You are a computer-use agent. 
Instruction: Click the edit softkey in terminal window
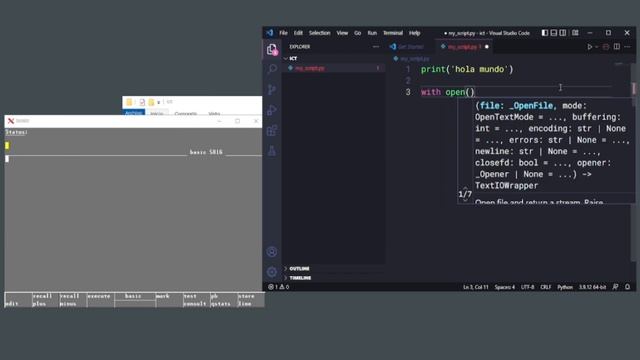click(18, 300)
